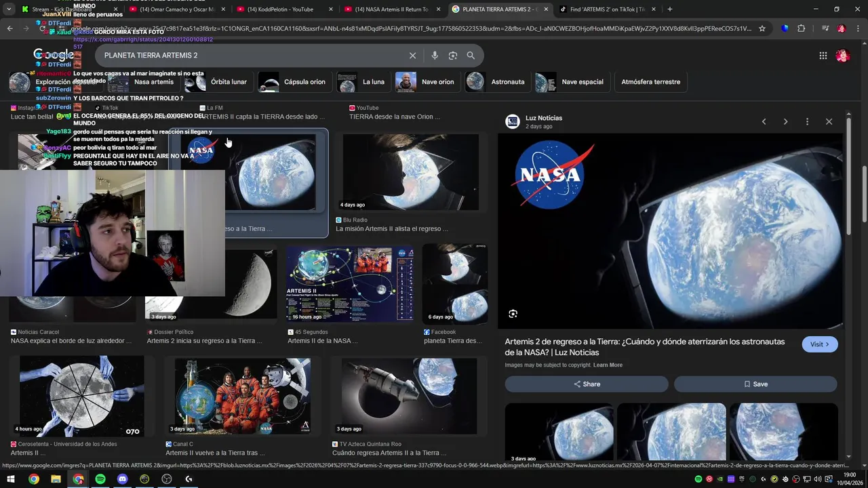This screenshot has height=488, width=868.
Task: Open the large NASA Earth preview image
Action: (x=670, y=231)
